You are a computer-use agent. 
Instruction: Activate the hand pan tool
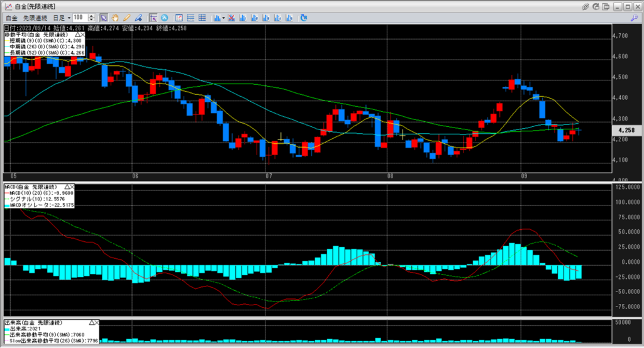tap(115, 18)
